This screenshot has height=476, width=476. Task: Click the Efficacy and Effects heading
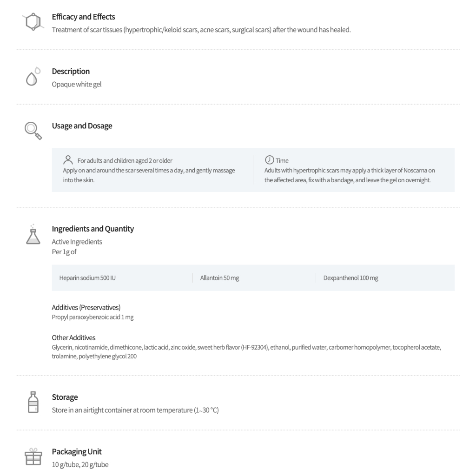pos(83,17)
